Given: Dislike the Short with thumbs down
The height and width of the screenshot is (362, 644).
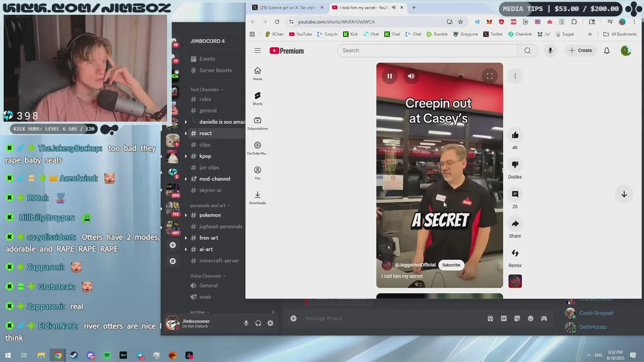Looking at the screenshot, I should click(515, 164).
